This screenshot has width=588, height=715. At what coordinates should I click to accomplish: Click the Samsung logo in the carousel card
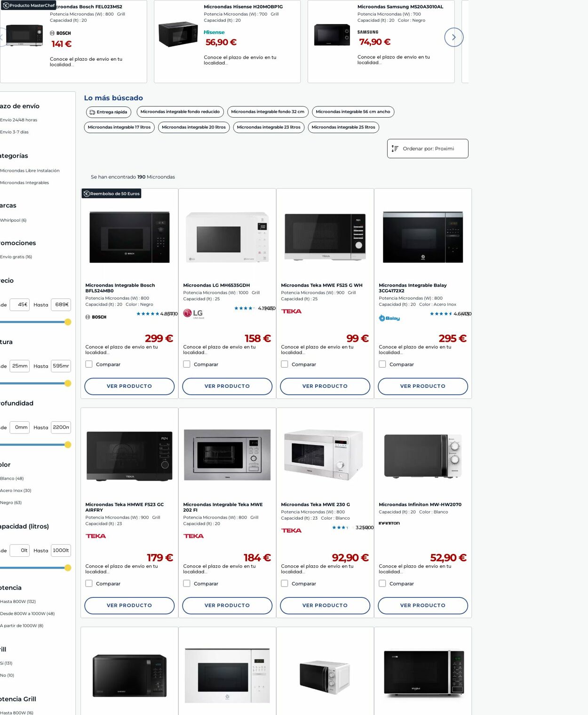[368, 32]
